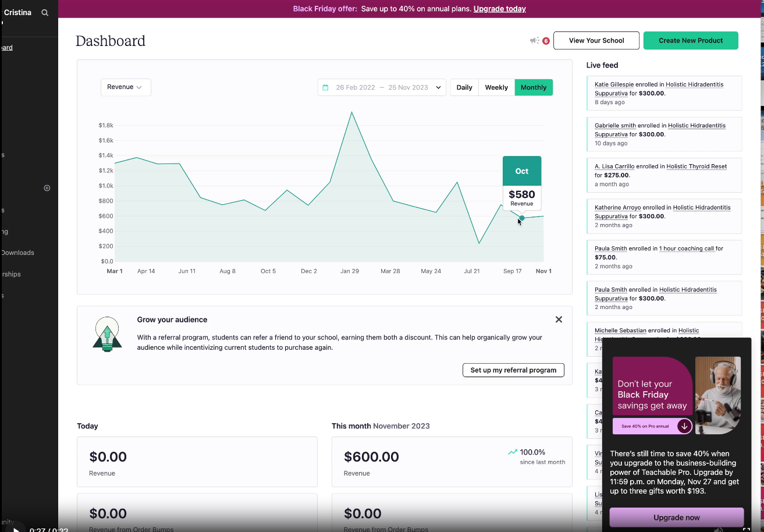Click Create New Product button
764x532 pixels.
[691, 41]
